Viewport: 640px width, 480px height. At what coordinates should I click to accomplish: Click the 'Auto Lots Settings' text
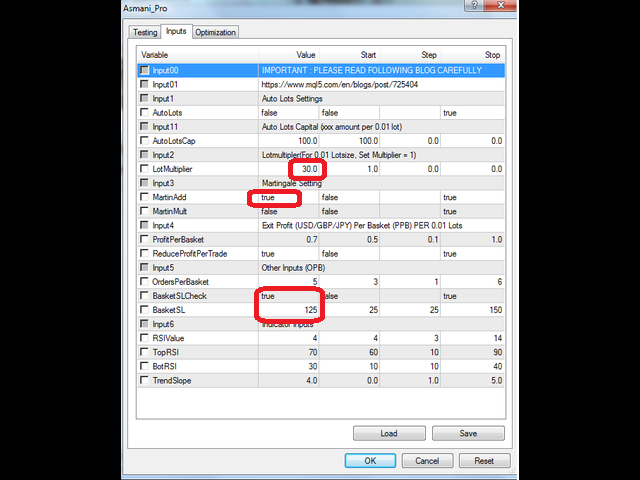pyautogui.click(x=292, y=99)
